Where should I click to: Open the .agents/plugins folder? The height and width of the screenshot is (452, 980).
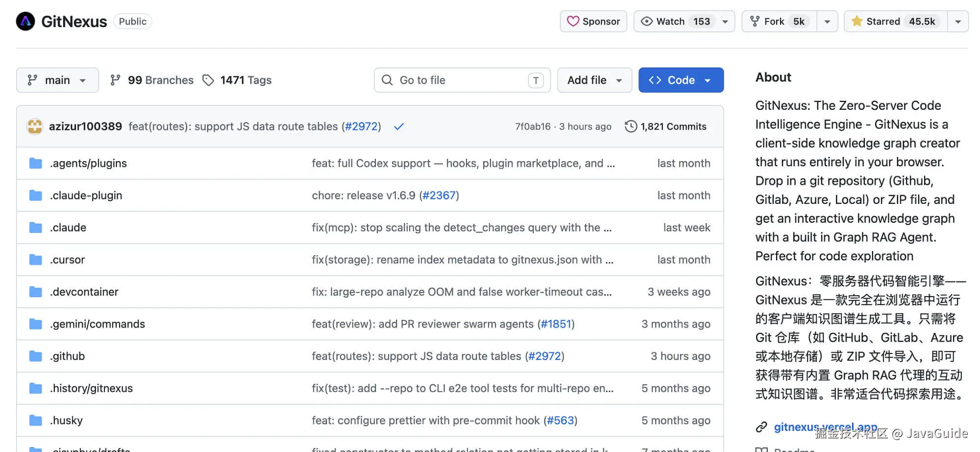pos(88,163)
